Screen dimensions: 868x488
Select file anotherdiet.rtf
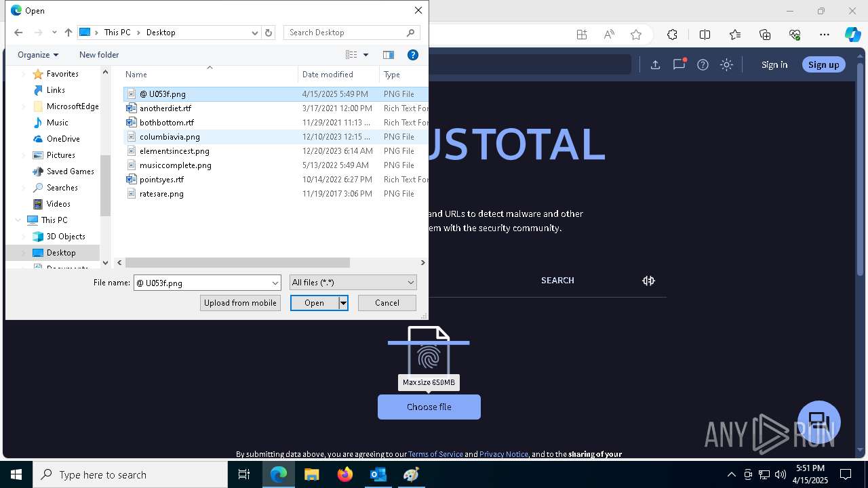(x=165, y=108)
